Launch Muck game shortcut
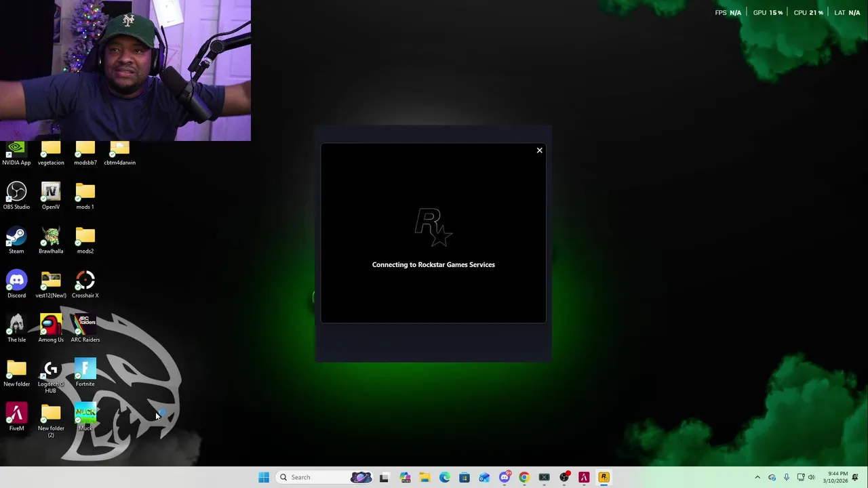The height and width of the screenshot is (488, 868). [85, 418]
